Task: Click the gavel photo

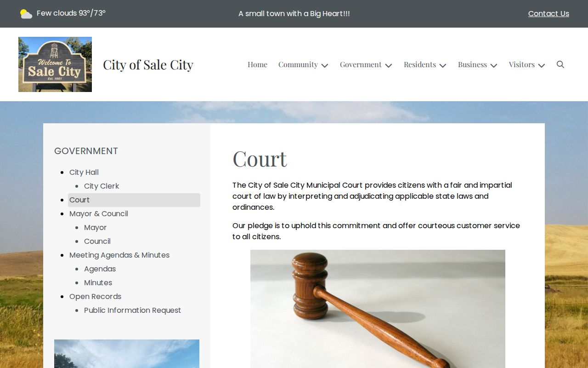Action: point(378,309)
